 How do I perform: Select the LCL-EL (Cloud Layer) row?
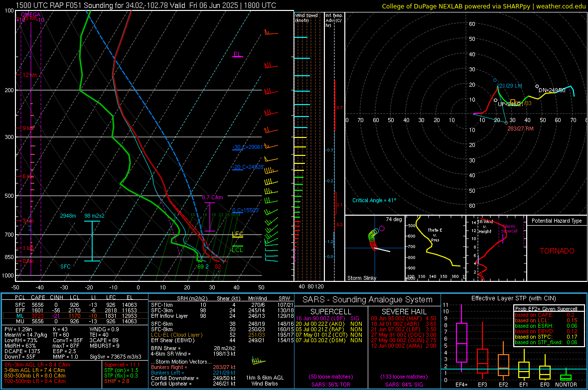click(222, 335)
